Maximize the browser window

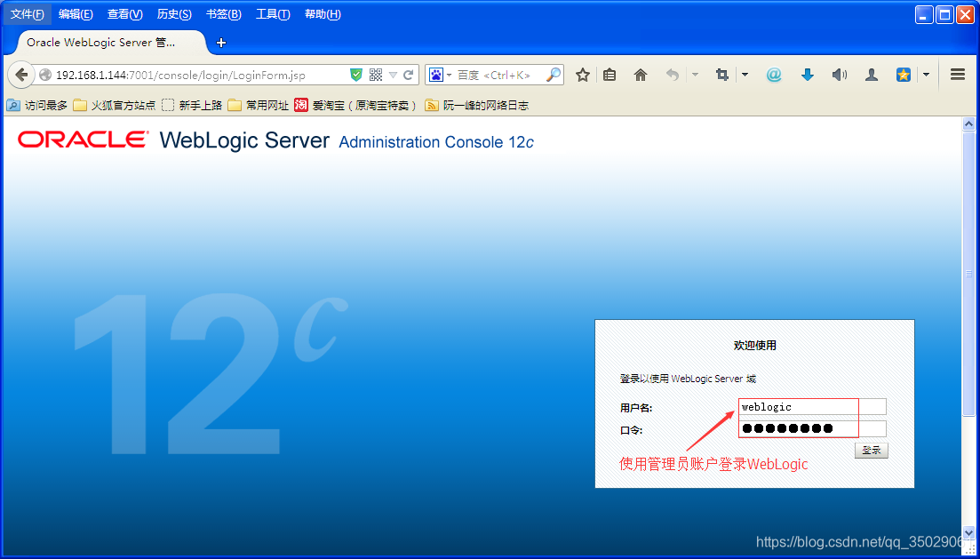pos(945,14)
